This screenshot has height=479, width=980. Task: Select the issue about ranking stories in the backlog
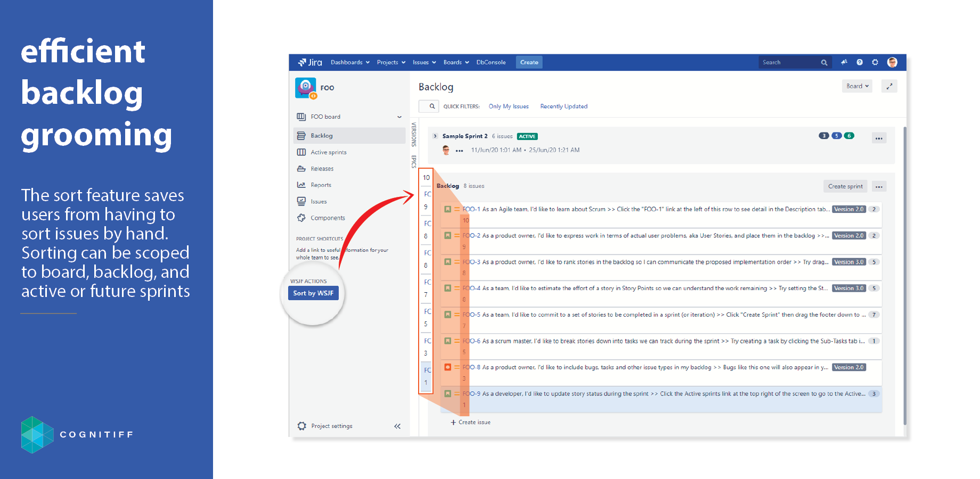click(x=661, y=268)
